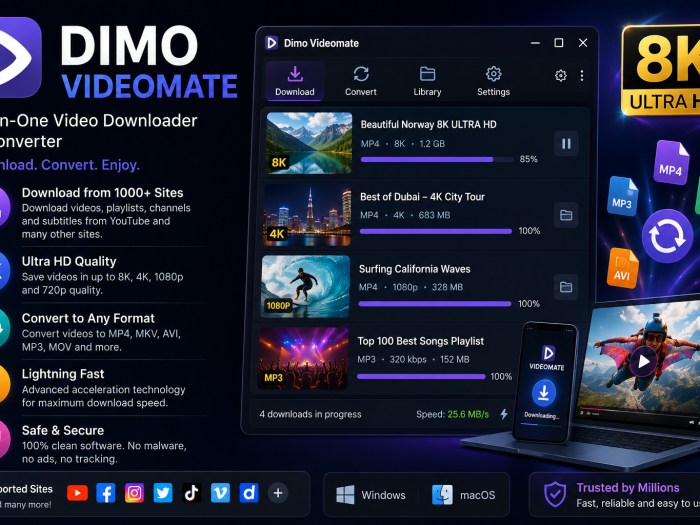Click the Convert to Any Format heading
The image size is (700, 525).
[88, 318]
